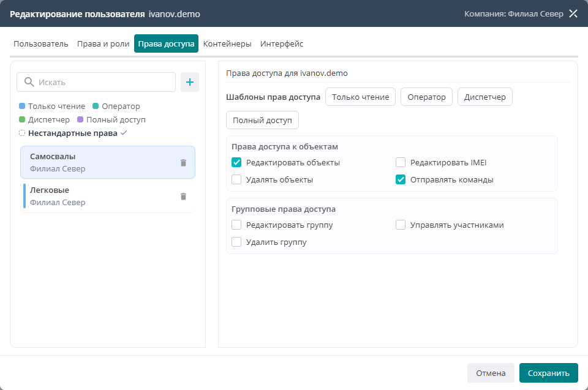
Task: Click the blue Только чтение legend swatch
Action: [x=22, y=106]
